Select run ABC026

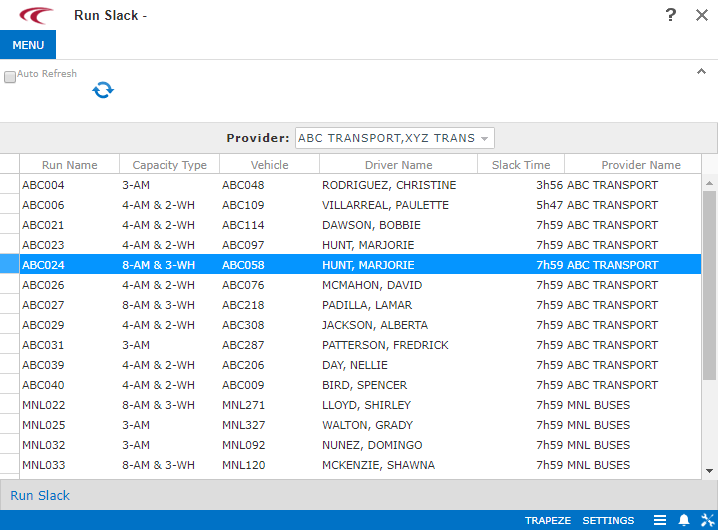[x=43, y=285]
